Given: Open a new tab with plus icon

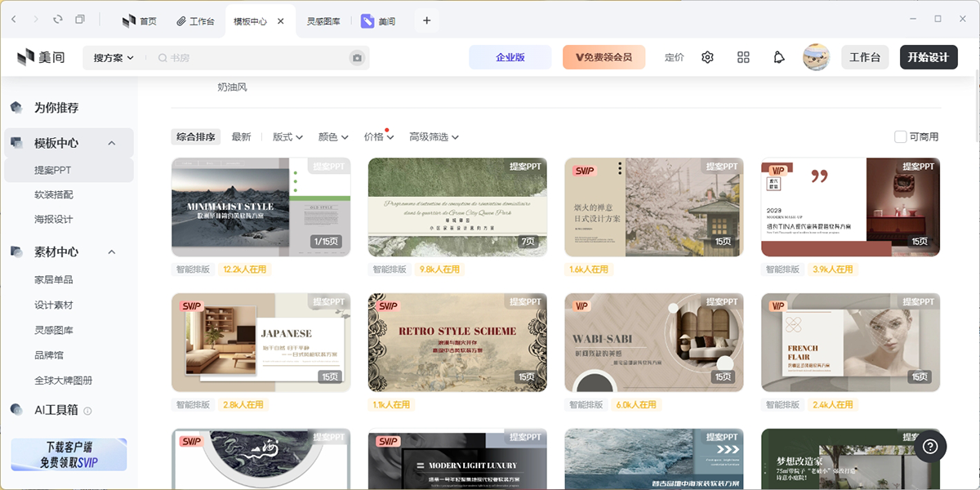Looking at the screenshot, I should [426, 20].
